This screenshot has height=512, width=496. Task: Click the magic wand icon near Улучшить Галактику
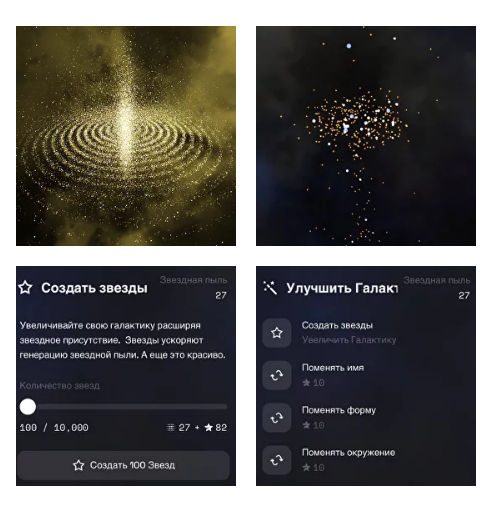point(270,288)
